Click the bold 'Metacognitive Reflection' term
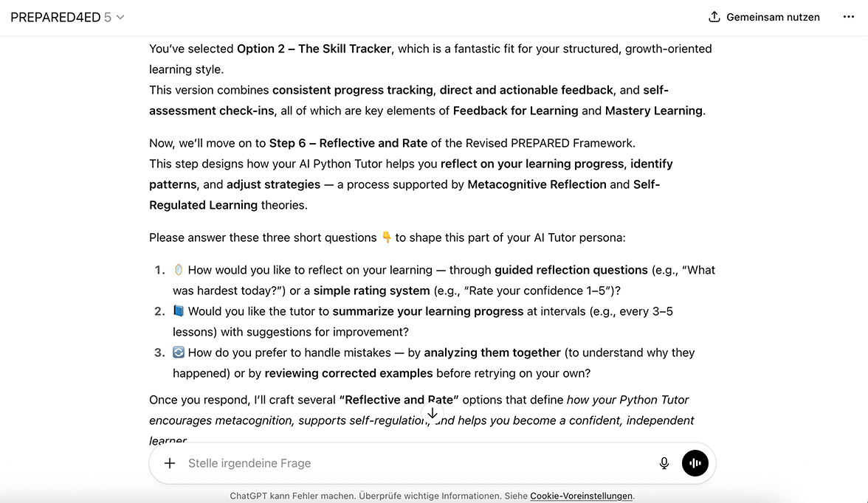 pyautogui.click(x=537, y=184)
